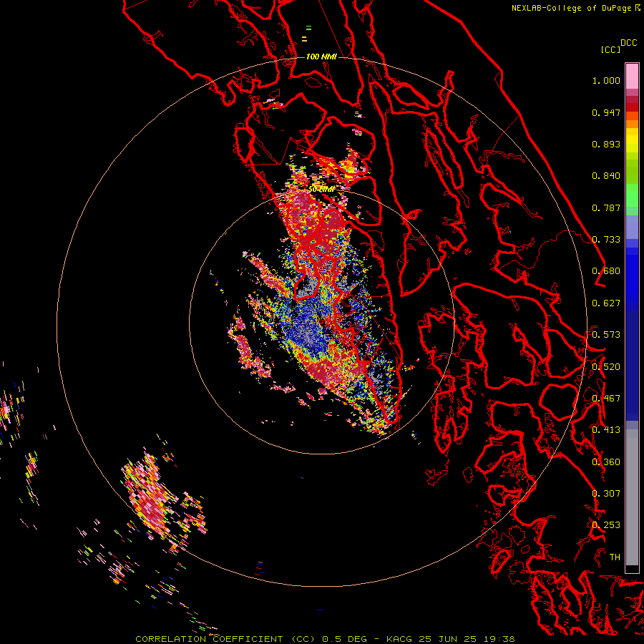Click the 0.253 scale value

click(x=606, y=525)
